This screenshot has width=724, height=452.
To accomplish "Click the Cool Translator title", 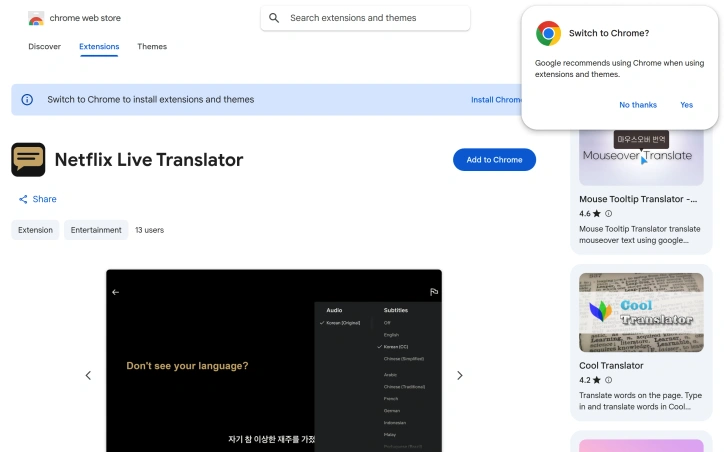I will [611, 366].
